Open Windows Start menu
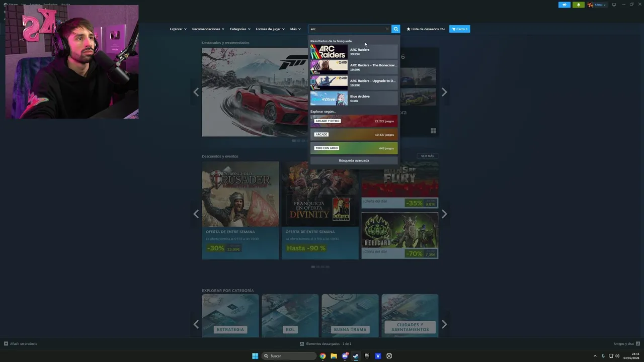The width and height of the screenshot is (644, 362). [x=255, y=356]
